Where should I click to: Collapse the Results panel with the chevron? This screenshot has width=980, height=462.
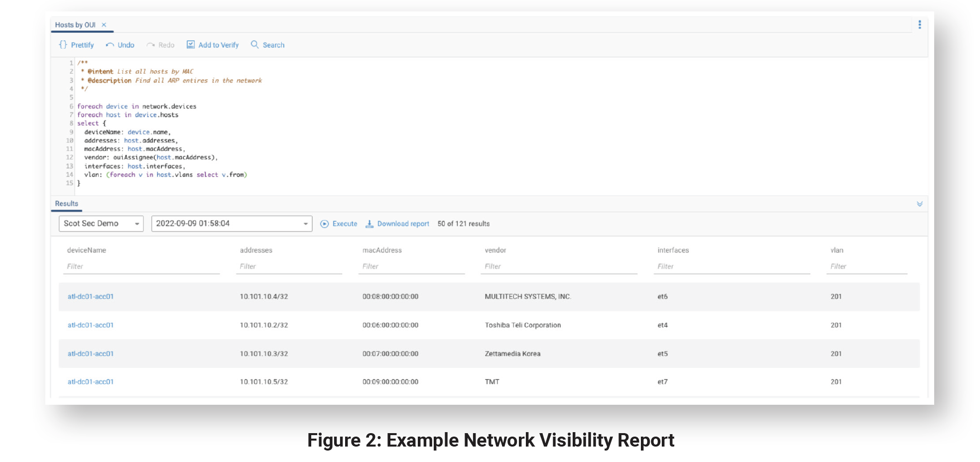coord(919,204)
